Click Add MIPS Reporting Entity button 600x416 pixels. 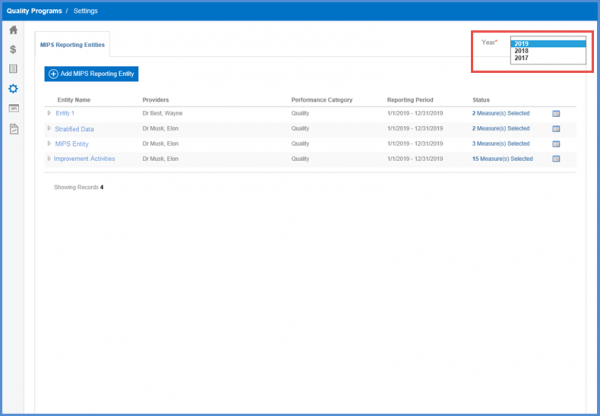click(x=91, y=74)
